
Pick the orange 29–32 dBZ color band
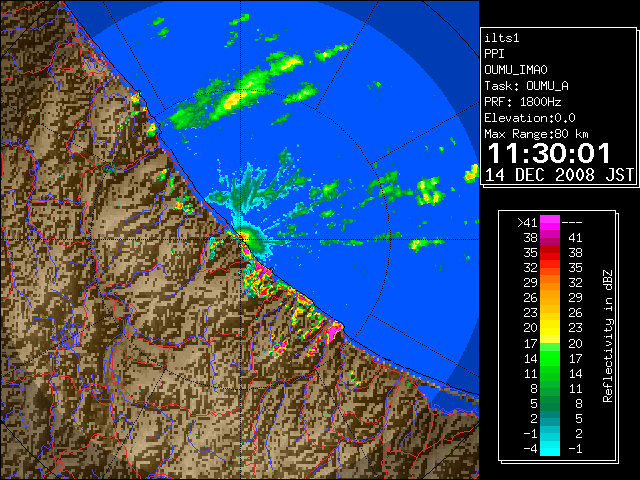pos(550,283)
